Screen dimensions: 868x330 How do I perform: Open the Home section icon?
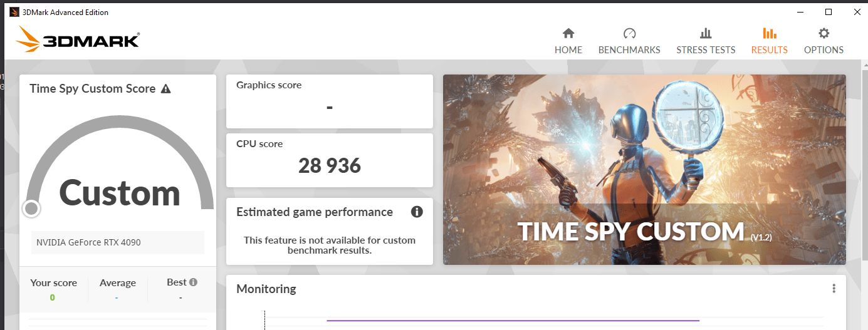(x=568, y=33)
